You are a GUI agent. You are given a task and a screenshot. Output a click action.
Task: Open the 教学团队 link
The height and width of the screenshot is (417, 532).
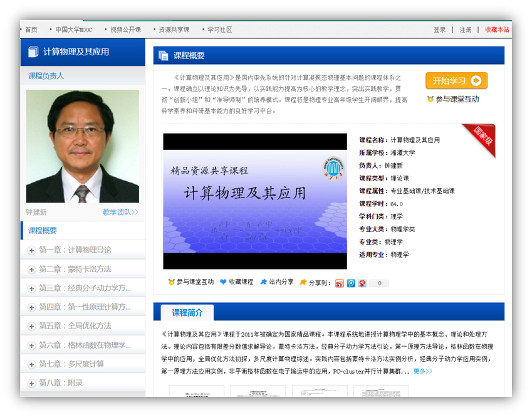point(120,213)
